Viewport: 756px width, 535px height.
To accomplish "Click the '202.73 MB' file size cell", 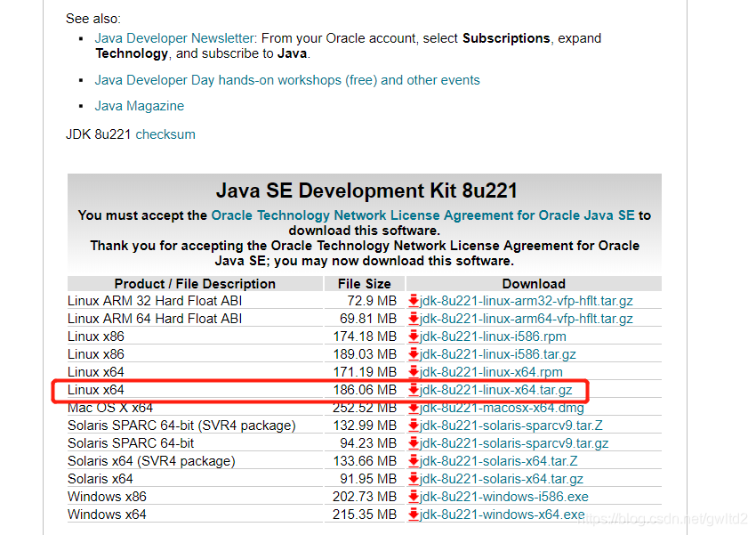I will (x=365, y=497).
